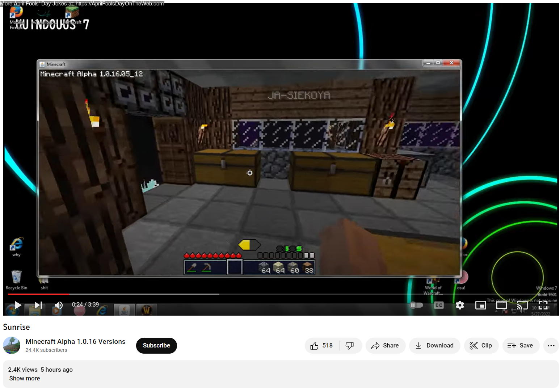Viewport: 560px width, 392px height.
Task: Expand description with Show more
Action: pos(25,378)
